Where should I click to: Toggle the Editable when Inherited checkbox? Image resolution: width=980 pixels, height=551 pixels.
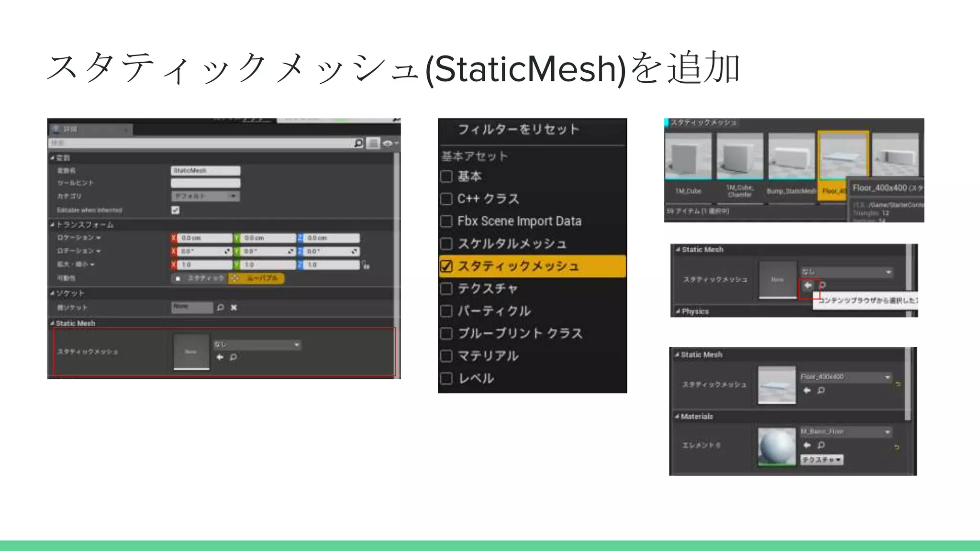176,210
